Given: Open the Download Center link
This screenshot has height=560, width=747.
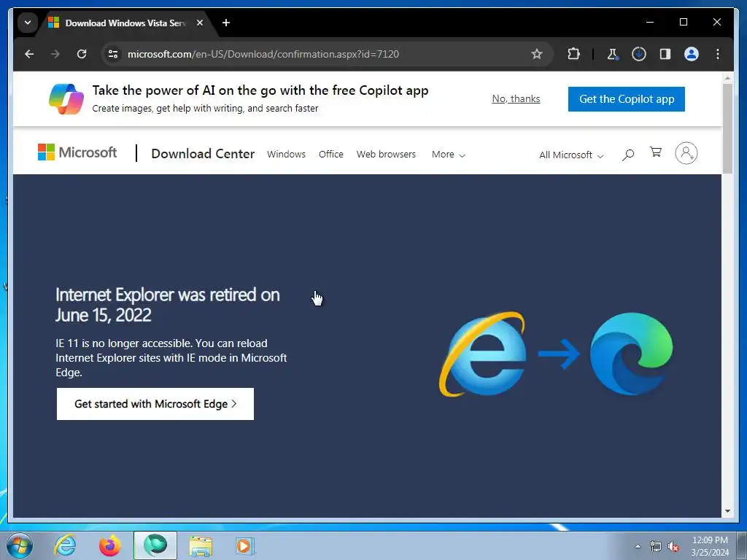Looking at the screenshot, I should tap(203, 154).
